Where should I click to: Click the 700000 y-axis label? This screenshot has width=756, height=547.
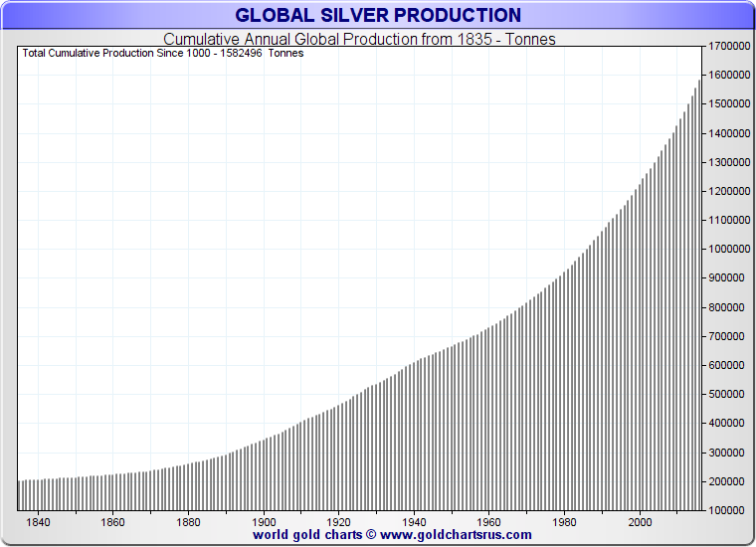[x=726, y=336]
